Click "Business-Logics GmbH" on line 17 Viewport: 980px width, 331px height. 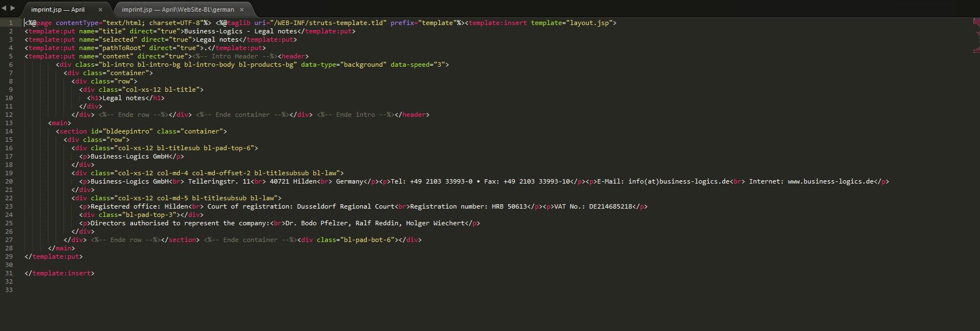[x=130, y=156]
